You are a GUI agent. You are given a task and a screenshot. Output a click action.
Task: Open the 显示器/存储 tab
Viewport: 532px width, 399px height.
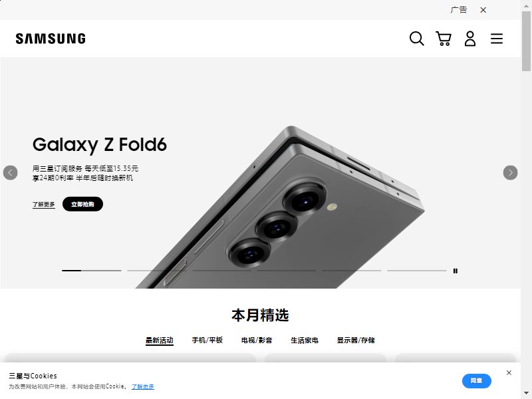pyautogui.click(x=356, y=340)
